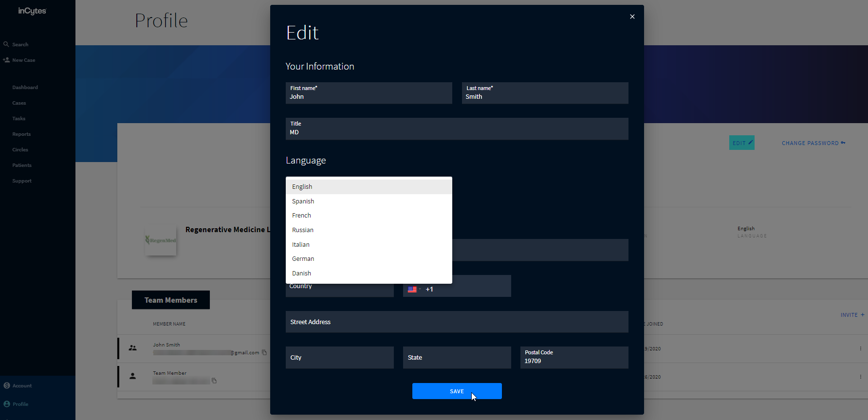Click the RegenMed logo thumbnail
The width and height of the screenshot is (868, 420).
tap(161, 240)
